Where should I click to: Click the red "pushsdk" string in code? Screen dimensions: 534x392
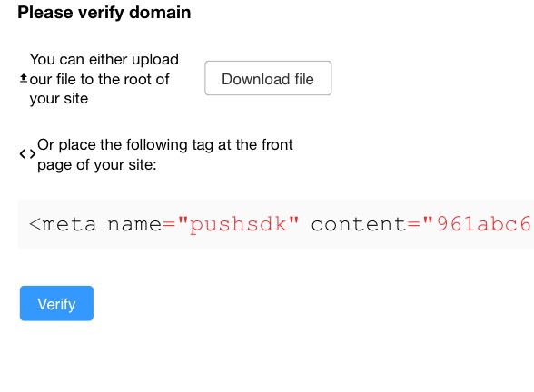tap(238, 224)
